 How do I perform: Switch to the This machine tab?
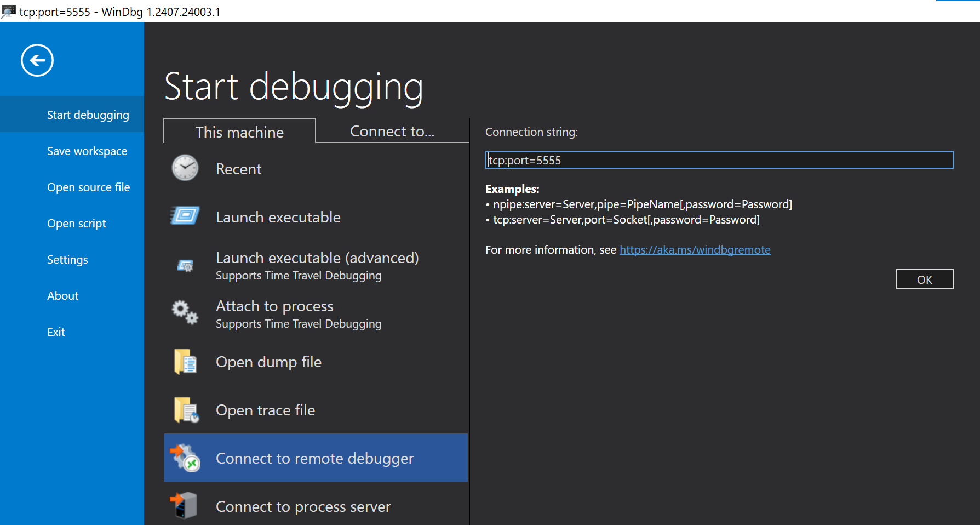pos(239,132)
